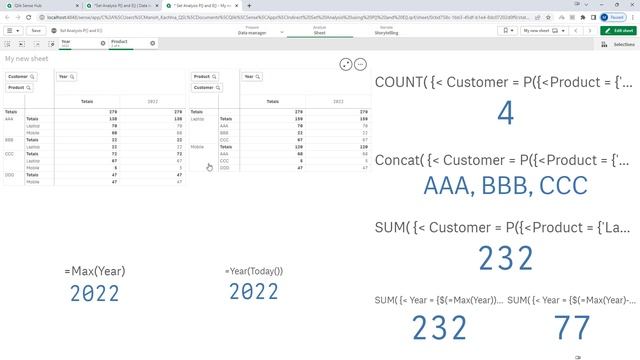Click the Concat KPI value AAA, BBB, CCC
This screenshot has width=640, height=360.
(x=505, y=186)
